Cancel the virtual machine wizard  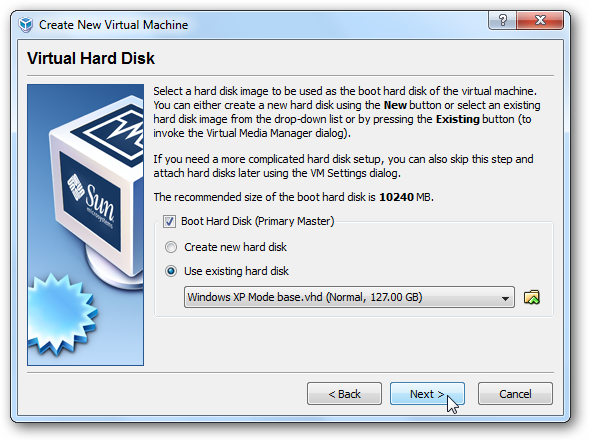point(515,394)
